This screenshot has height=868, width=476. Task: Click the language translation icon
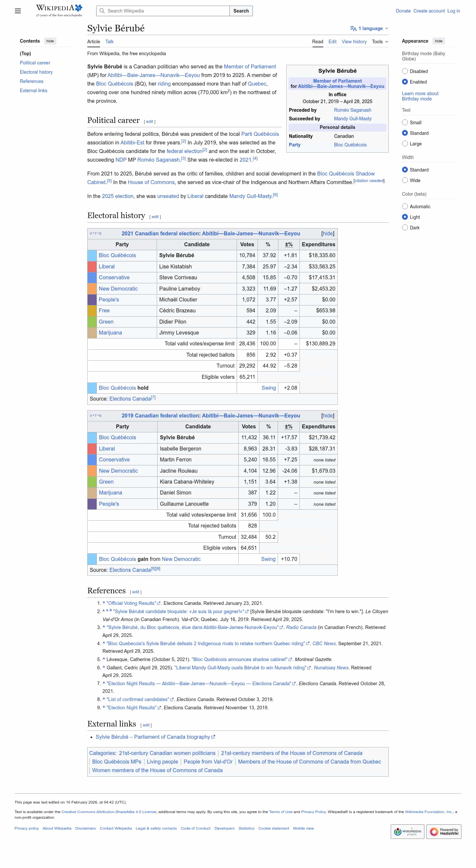click(353, 28)
